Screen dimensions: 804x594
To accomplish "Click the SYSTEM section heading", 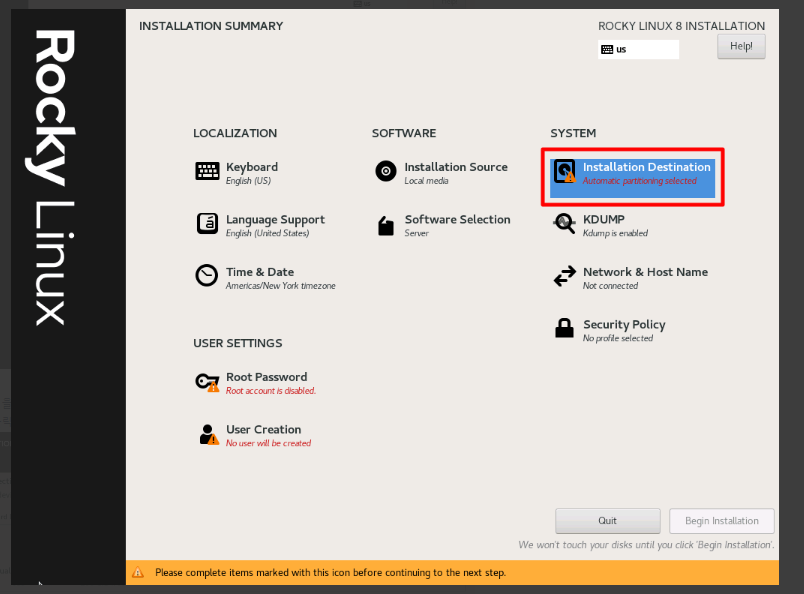I will [x=573, y=133].
